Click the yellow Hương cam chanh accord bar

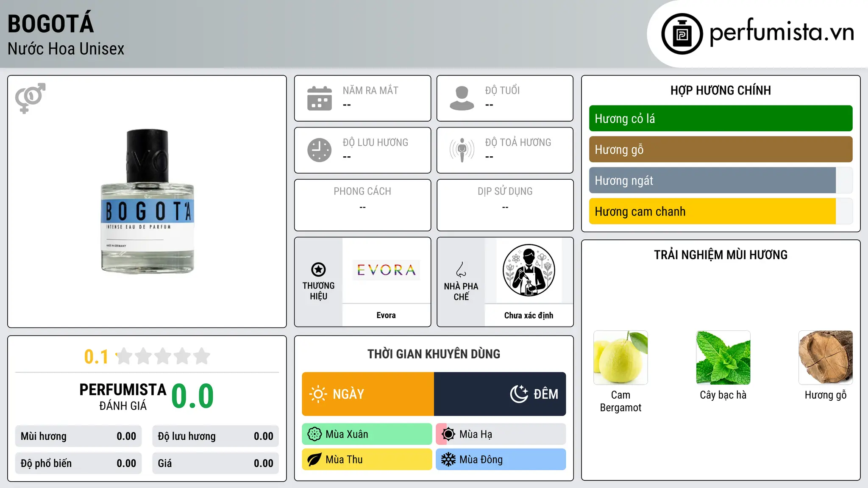click(721, 211)
